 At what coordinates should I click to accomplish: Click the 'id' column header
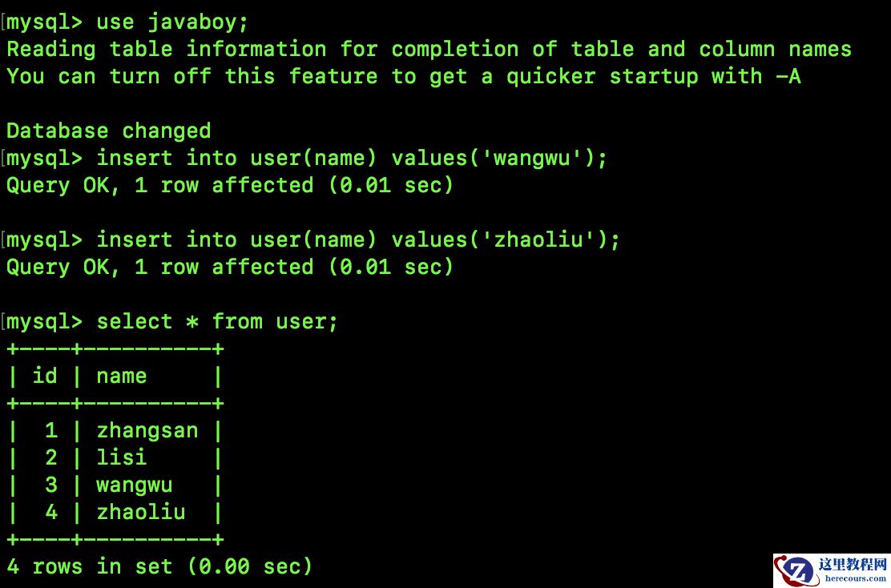pos(45,376)
